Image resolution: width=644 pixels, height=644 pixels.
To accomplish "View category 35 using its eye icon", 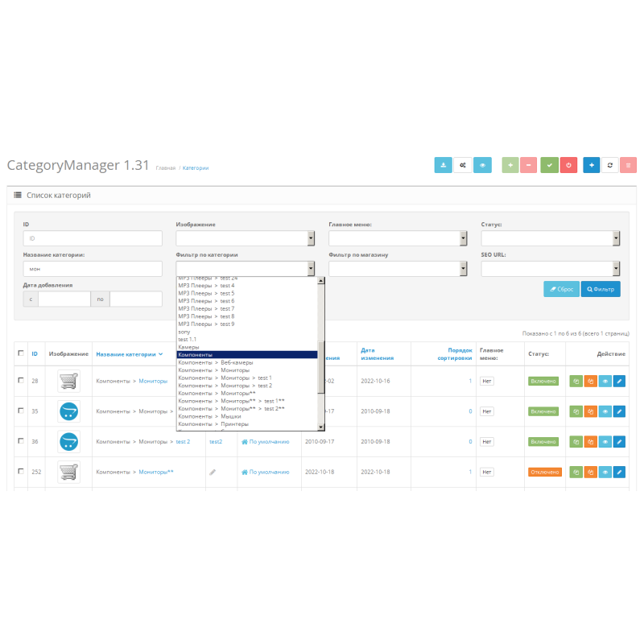I will coord(605,411).
